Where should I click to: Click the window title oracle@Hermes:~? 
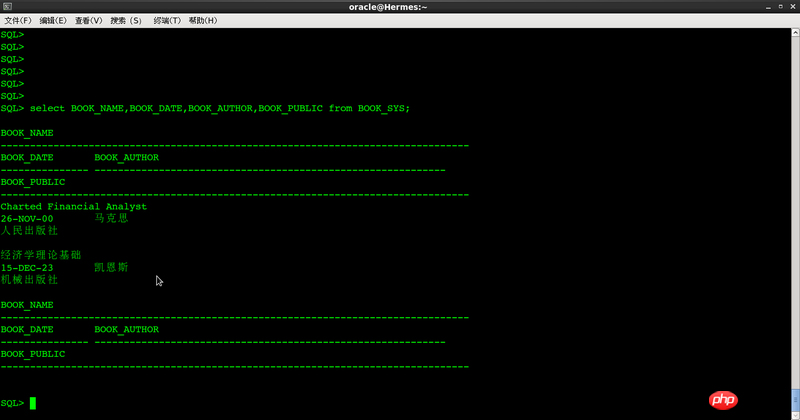click(x=388, y=7)
